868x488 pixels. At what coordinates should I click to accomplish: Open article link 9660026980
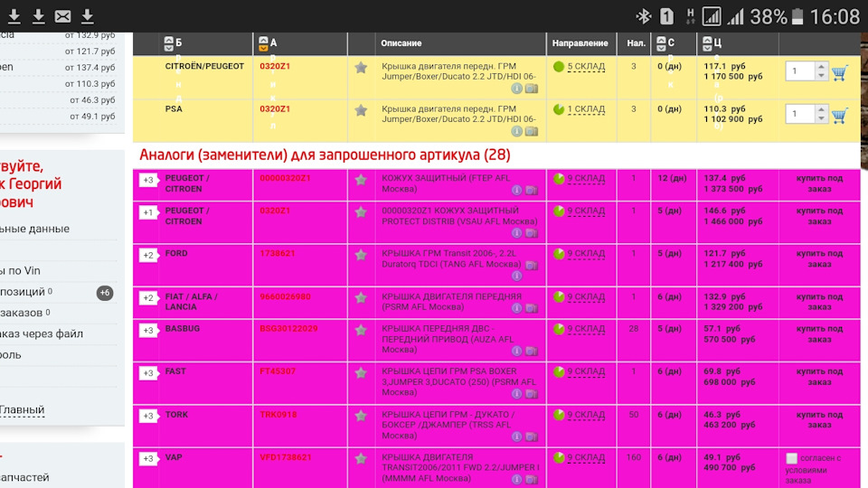(285, 296)
